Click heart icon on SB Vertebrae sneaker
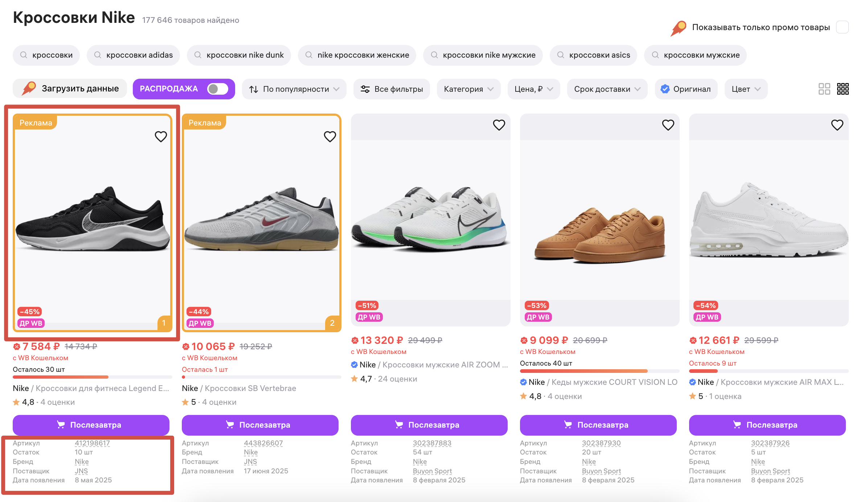The image size is (868, 502). pos(330,137)
